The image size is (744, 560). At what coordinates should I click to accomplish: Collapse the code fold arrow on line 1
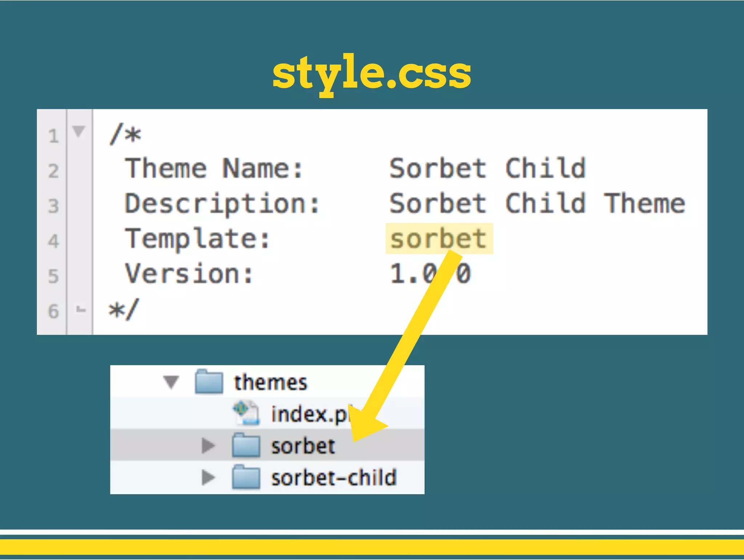[x=78, y=131]
